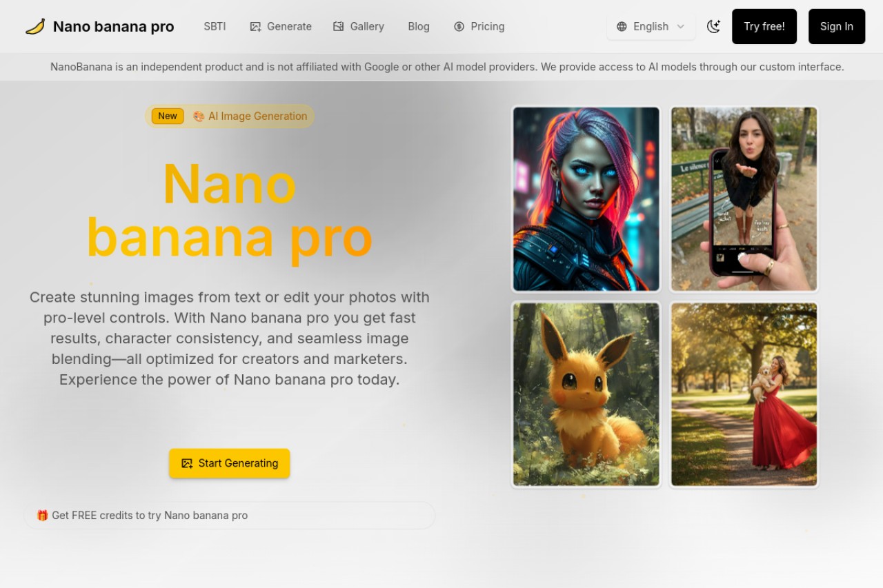Expand the English language dropdown
Image resolution: width=883 pixels, height=588 pixels.
tap(651, 26)
